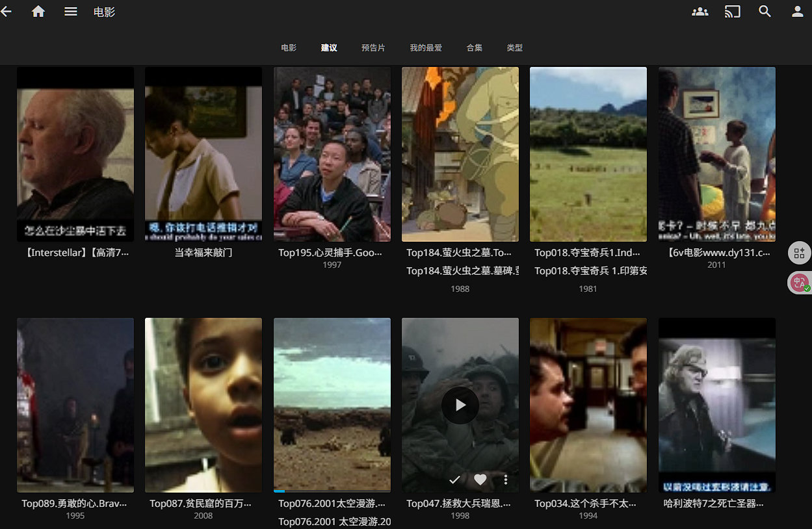812x529 pixels.
Task: Click the Top089.勇敢的心 title text
Action: [x=74, y=503]
